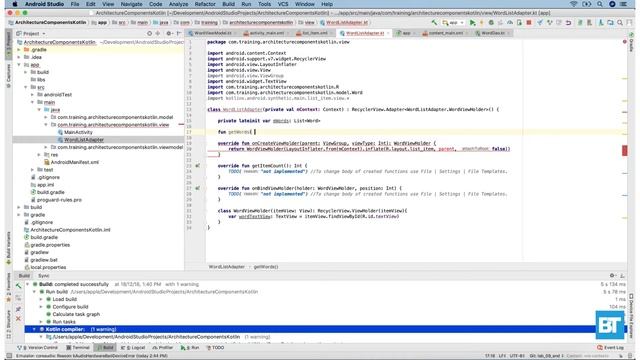Collapse the Kotlin compiler build node
Image resolution: width=640 pixels, height=360 pixels.
pos(34,329)
